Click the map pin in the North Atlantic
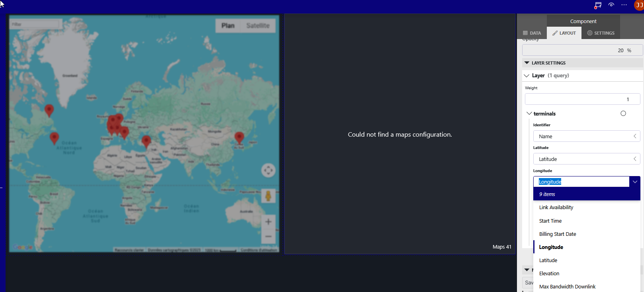 pos(54,138)
